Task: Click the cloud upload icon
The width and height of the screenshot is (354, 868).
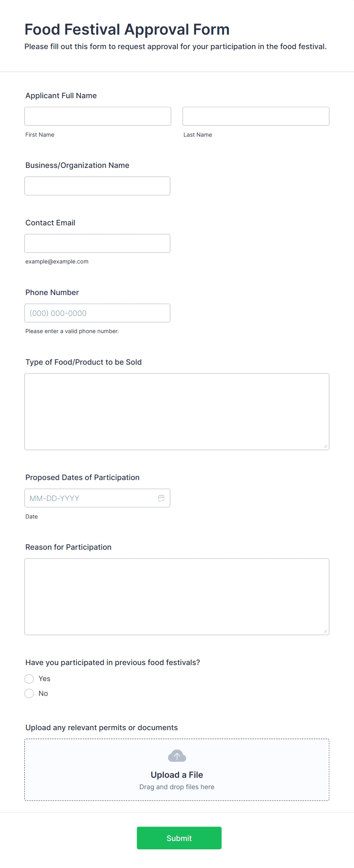Action: click(x=177, y=756)
